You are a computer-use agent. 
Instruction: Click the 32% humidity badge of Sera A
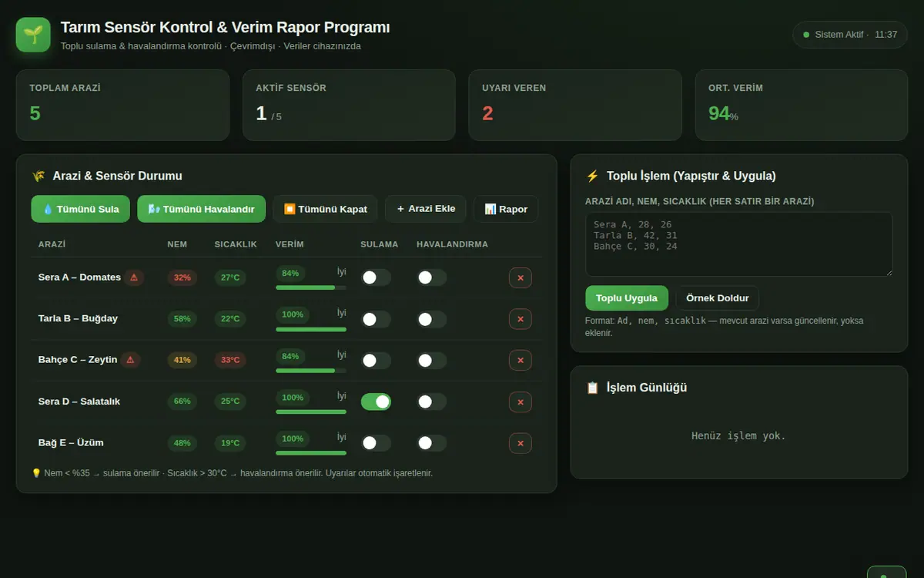click(x=182, y=277)
